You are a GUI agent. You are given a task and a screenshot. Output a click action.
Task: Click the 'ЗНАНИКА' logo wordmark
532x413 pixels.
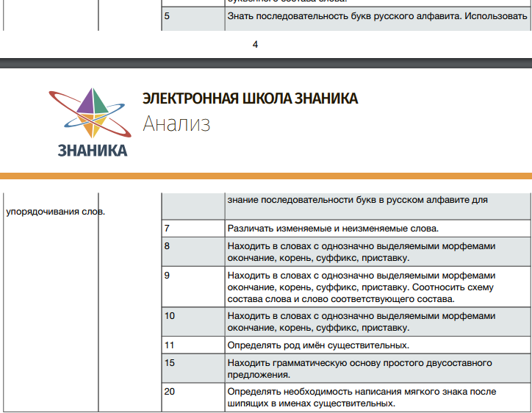coord(93,151)
